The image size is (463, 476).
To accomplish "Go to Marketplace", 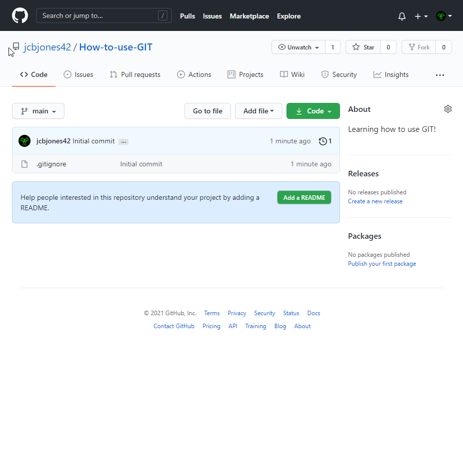I will click(249, 16).
